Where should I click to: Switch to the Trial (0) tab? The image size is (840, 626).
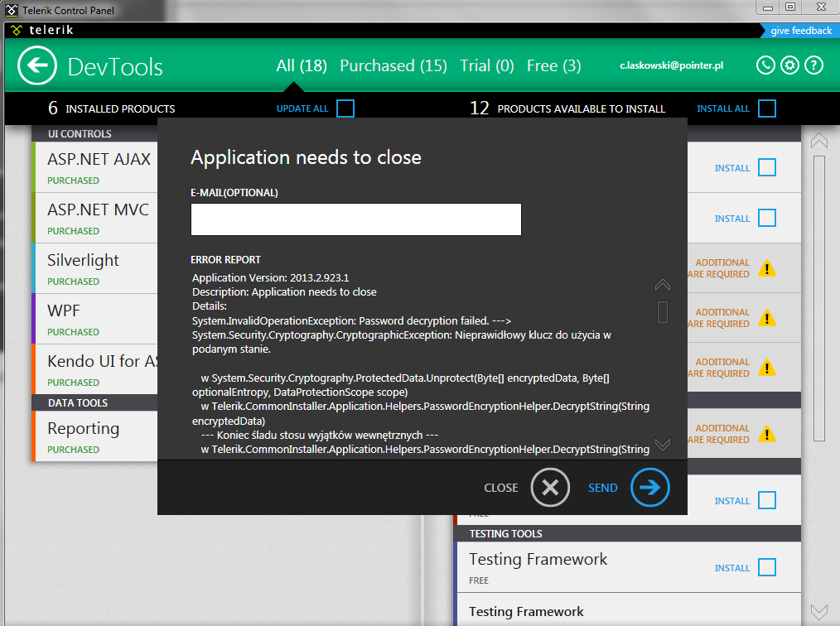point(487,65)
